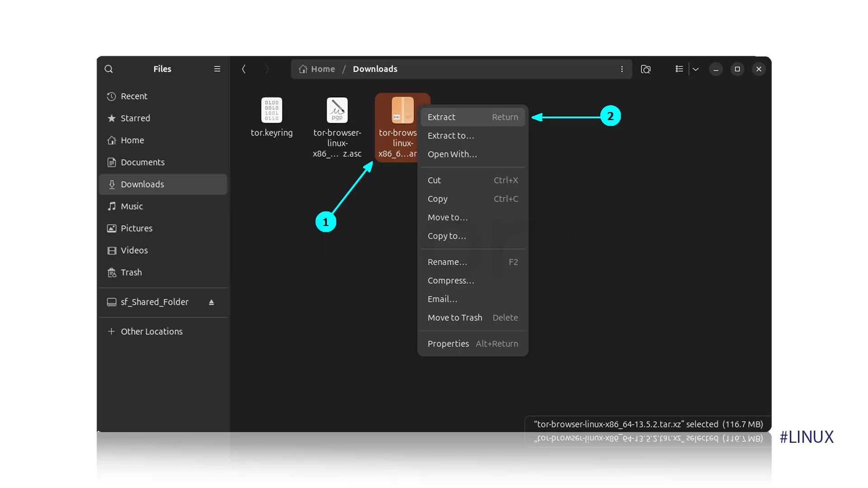Choose Compress… from the context menu

coord(473,281)
